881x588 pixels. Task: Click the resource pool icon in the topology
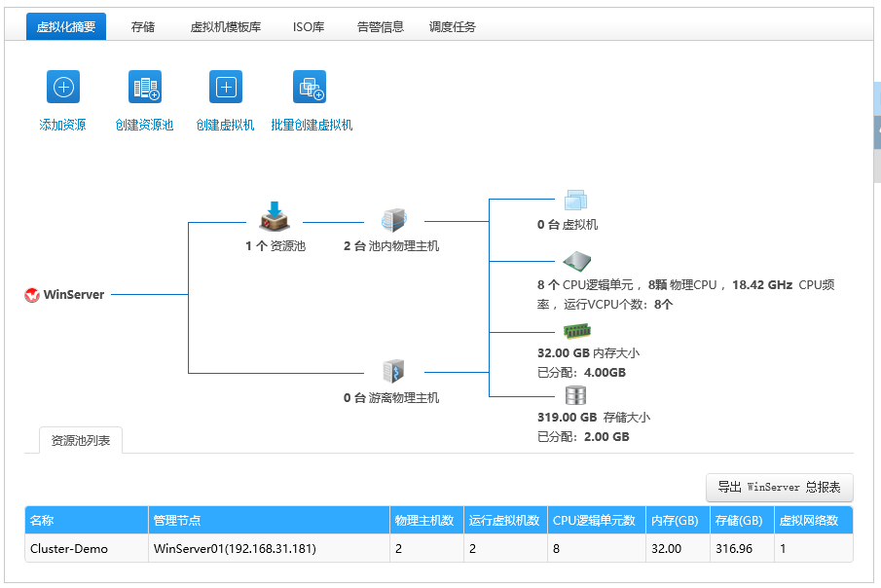[x=275, y=216]
